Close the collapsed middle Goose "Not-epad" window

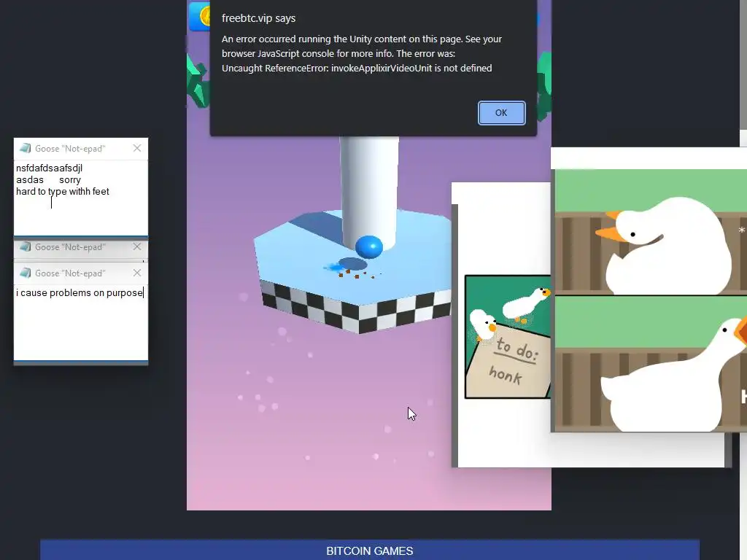tap(137, 246)
